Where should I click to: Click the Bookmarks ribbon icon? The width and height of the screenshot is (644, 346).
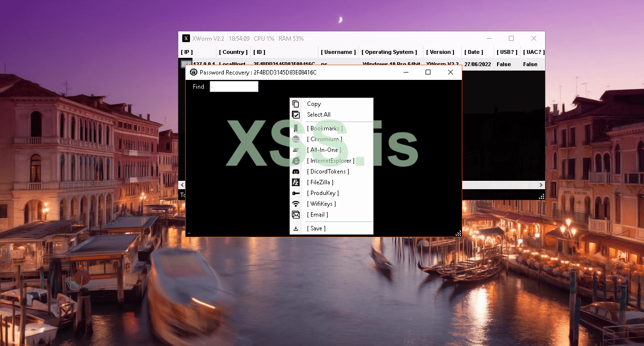[296, 128]
